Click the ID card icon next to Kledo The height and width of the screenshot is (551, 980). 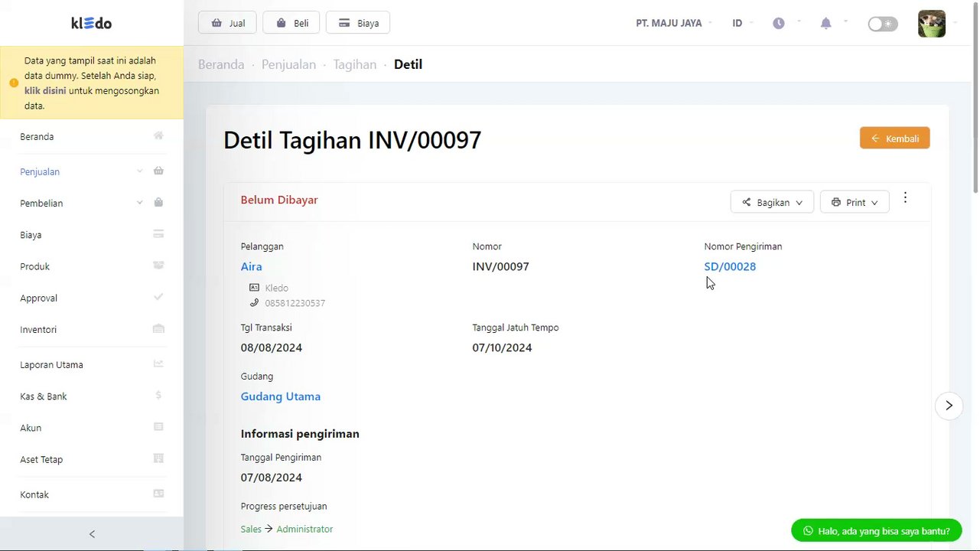pos(254,288)
